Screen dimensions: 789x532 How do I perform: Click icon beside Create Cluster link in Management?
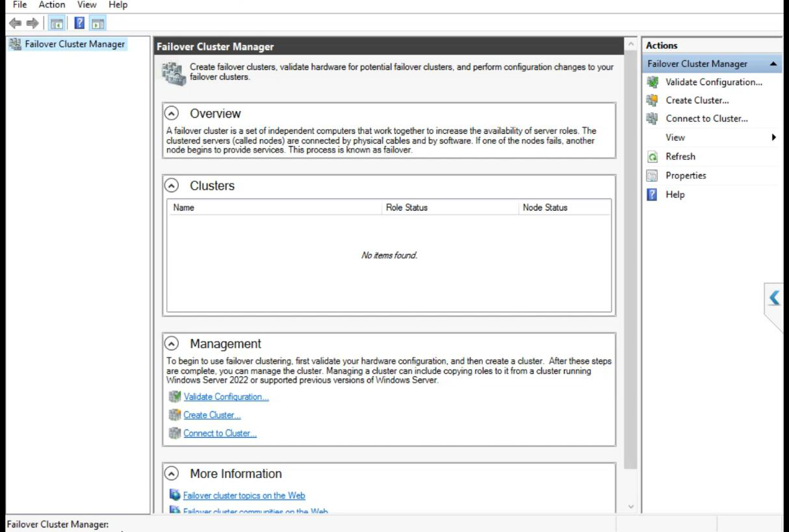tap(174, 415)
